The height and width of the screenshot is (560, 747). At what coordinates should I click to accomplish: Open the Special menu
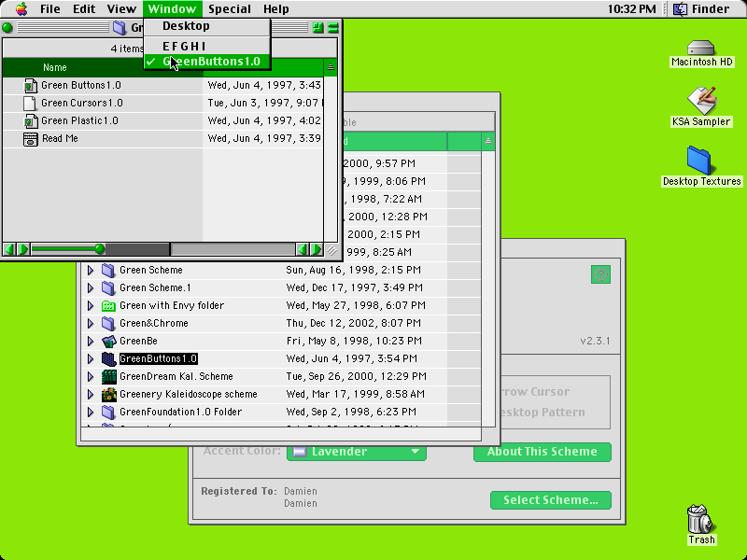tap(230, 8)
